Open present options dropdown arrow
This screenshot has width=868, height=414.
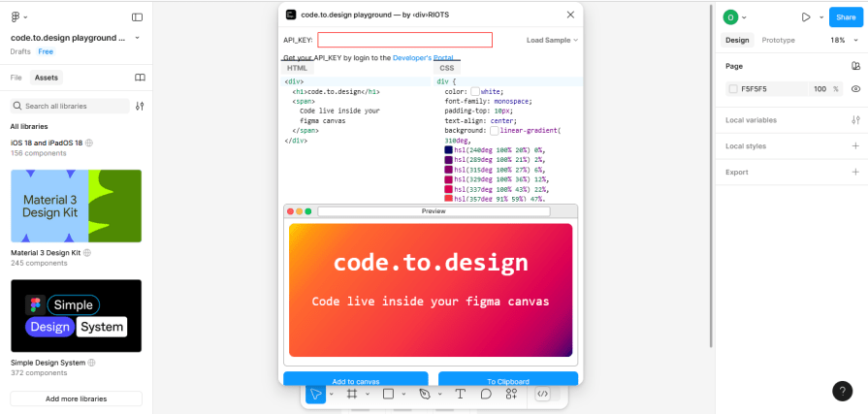820,17
